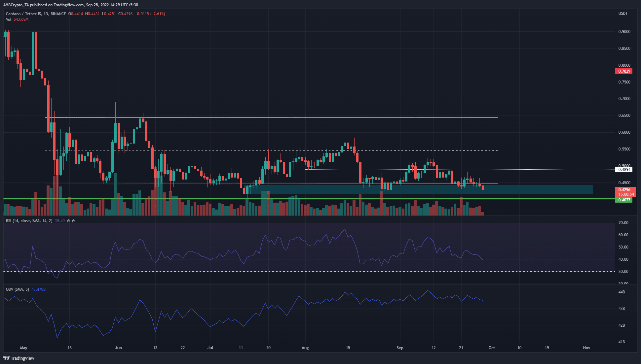This screenshot has height=364, width=641.
Task: Click the 70.00 RSI axis label
Action: [623, 223]
